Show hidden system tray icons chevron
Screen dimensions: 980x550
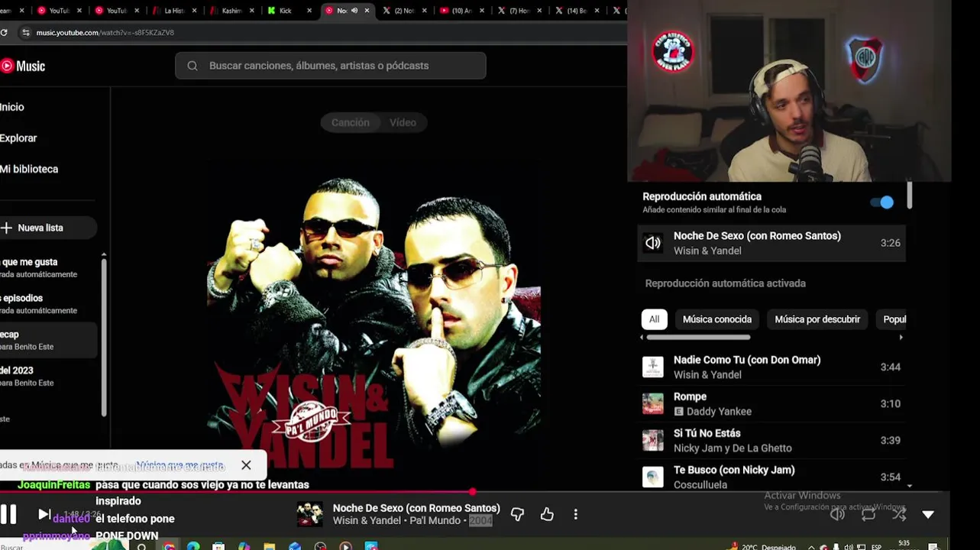[x=811, y=547]
